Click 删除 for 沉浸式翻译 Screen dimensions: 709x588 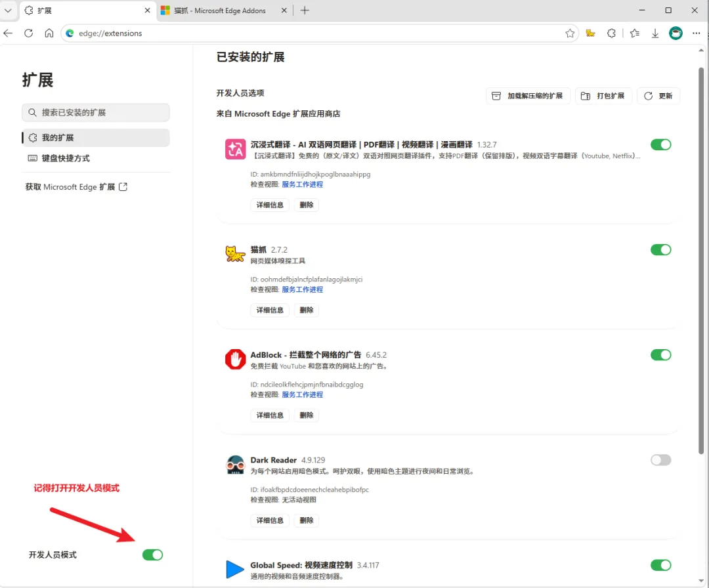point(307,205)
